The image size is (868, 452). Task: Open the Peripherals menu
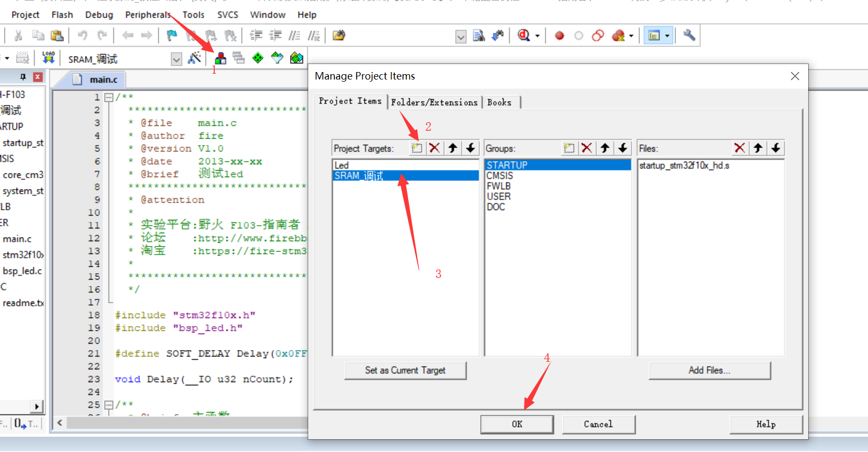point(148,15)
